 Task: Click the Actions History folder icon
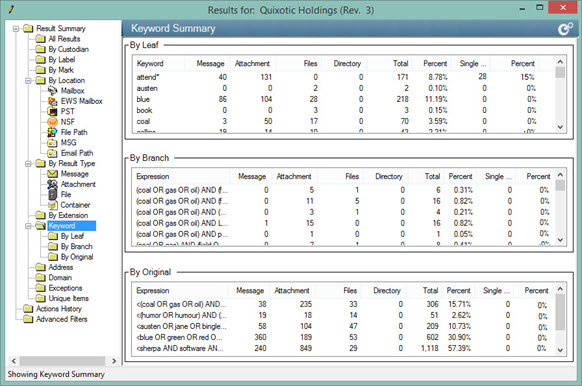[28, 309]
